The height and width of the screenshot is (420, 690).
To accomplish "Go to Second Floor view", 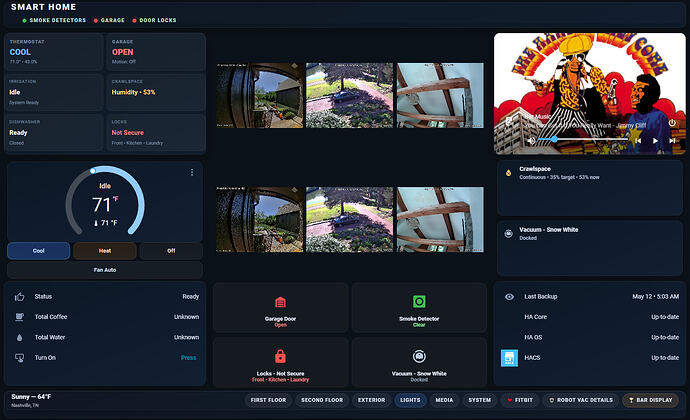I will coord(322,400).
